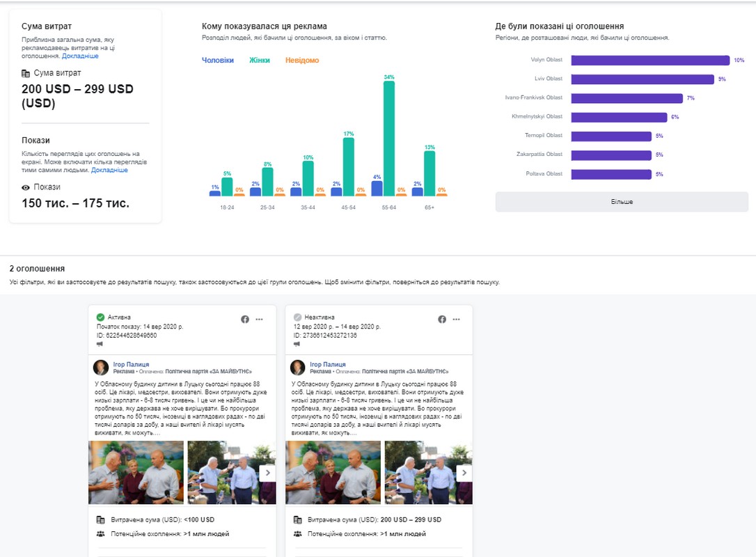Open the three-dot menu on the active ad

(x=259, y=319)
